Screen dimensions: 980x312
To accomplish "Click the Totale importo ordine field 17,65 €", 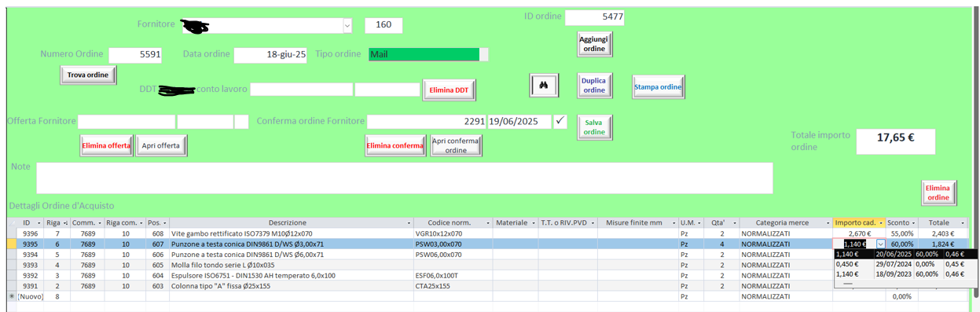I will [x=896, y=141].
